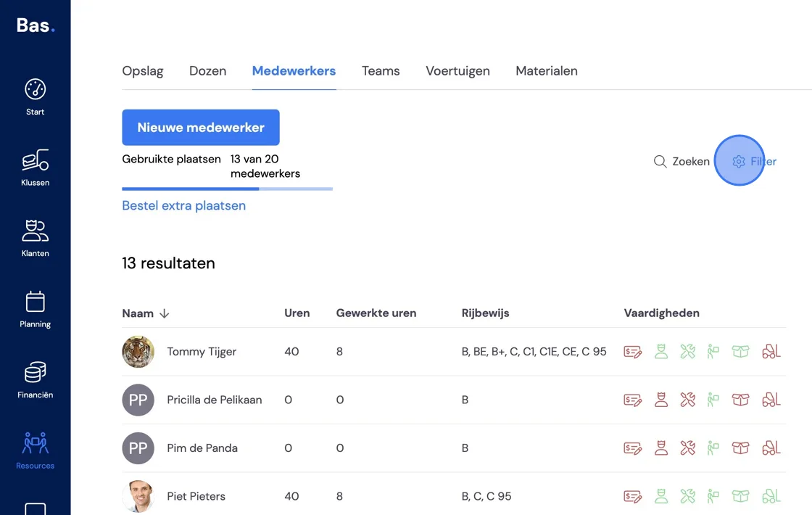812x515 pixels.
Task: Open the Filter settings
Action: [754, 162]
